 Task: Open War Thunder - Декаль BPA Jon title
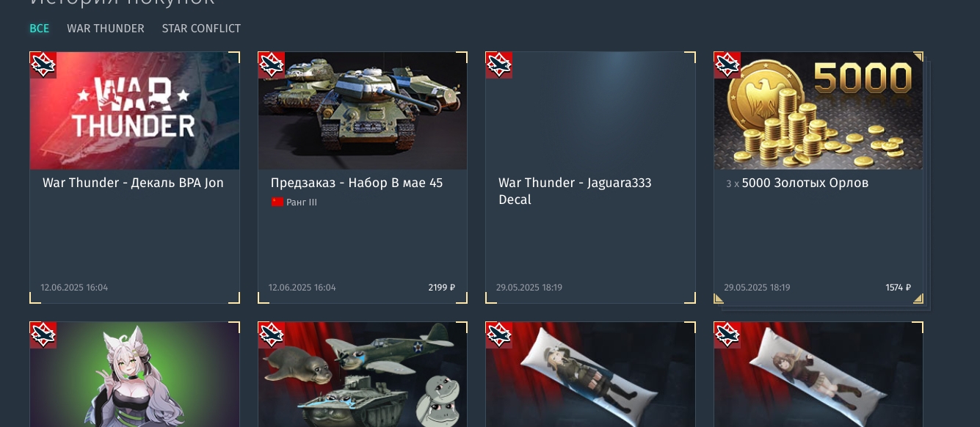[x=133, y=183]
